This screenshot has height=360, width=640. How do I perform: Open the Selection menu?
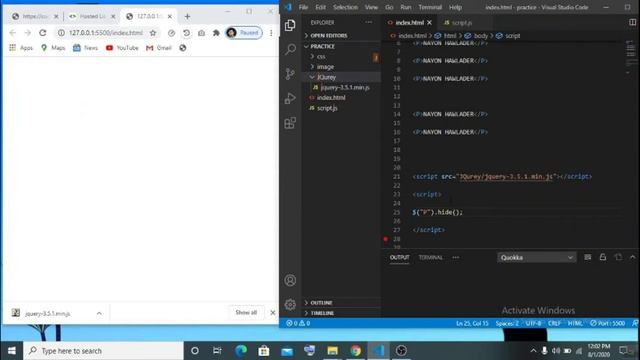click(x=345, y=7)
